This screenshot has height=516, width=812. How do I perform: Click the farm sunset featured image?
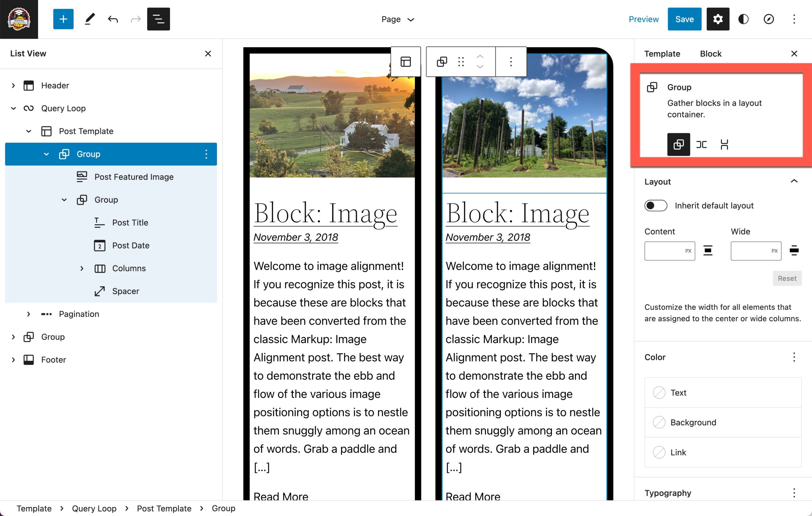[x=332, y=116]
